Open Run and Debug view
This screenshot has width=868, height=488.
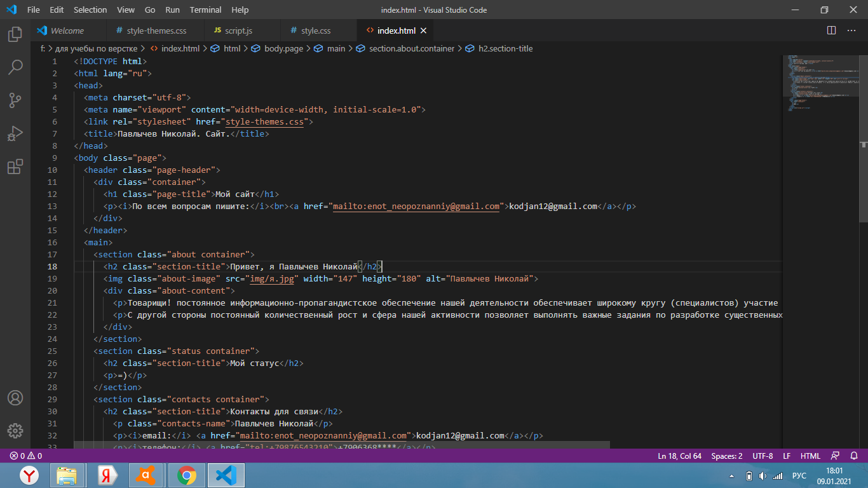pyautogui.click(x=15, y=133)
